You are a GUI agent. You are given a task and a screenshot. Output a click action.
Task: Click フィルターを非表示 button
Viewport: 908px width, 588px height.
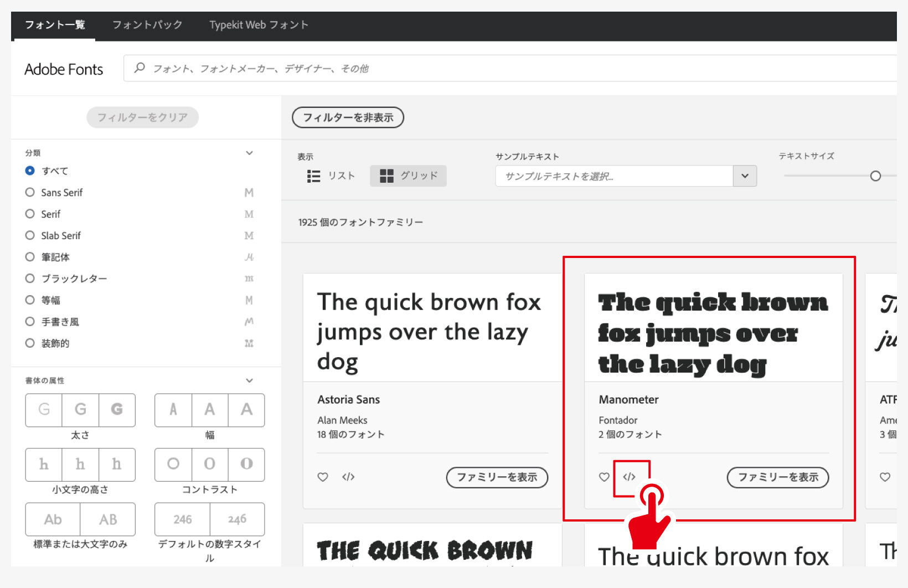pos(348,117)
